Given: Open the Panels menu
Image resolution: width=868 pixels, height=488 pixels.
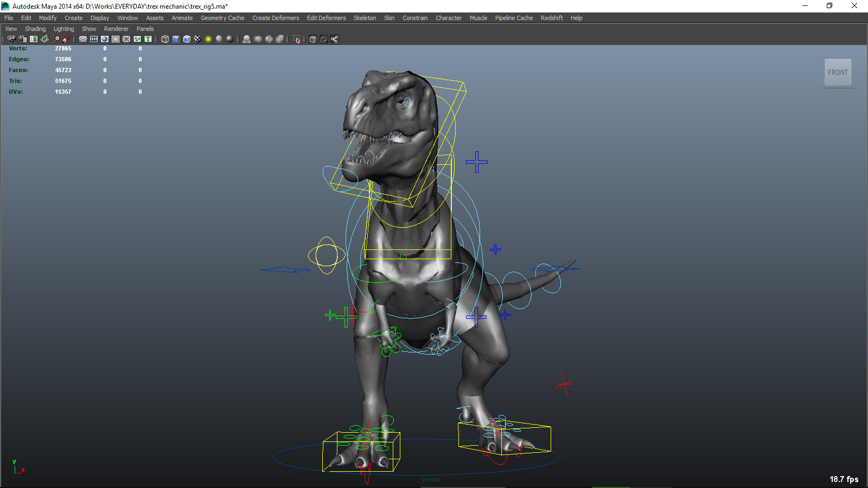Looking at the screenshot, I should pyautogui.click(x=145, y=28).
